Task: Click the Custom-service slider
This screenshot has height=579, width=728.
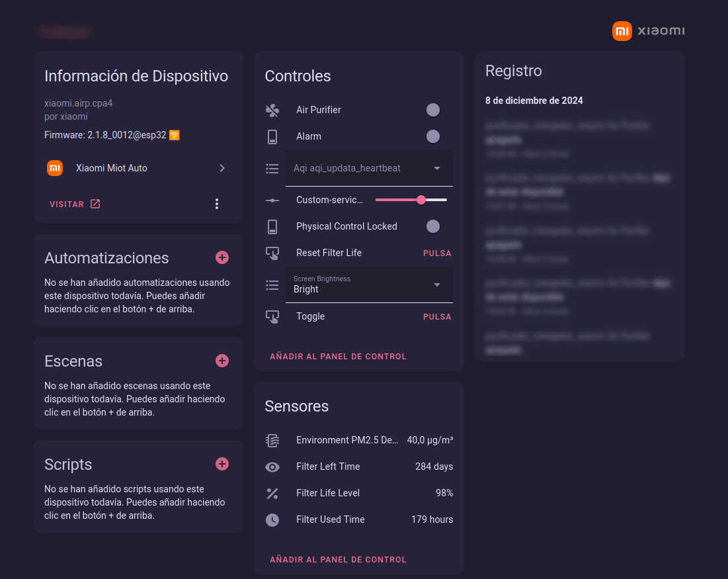Action: [411, 200]
